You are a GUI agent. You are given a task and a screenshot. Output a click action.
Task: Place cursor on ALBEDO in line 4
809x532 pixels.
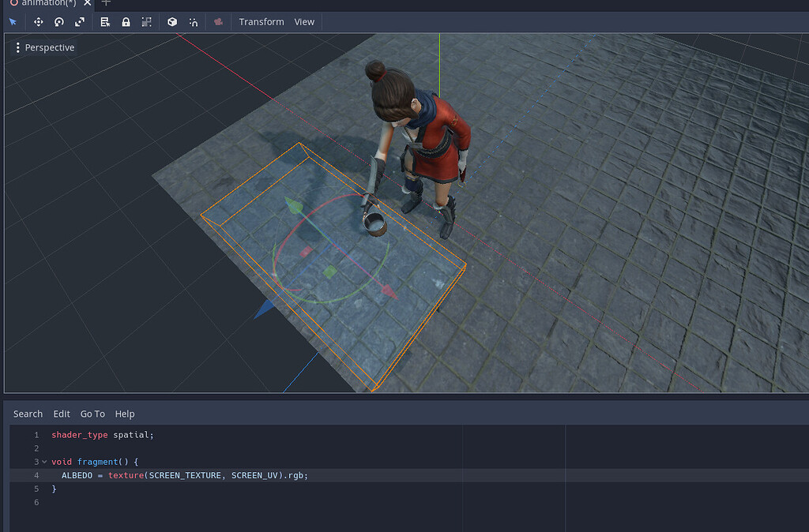click(x=77, y=475)
